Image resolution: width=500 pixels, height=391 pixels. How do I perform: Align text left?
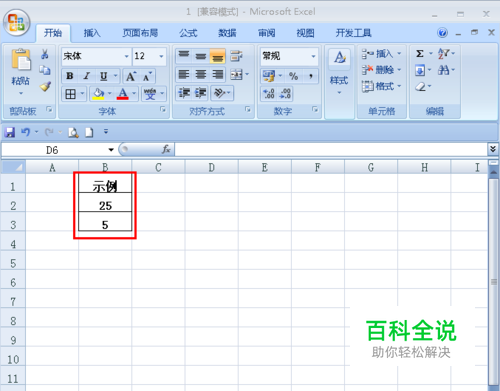184,74
